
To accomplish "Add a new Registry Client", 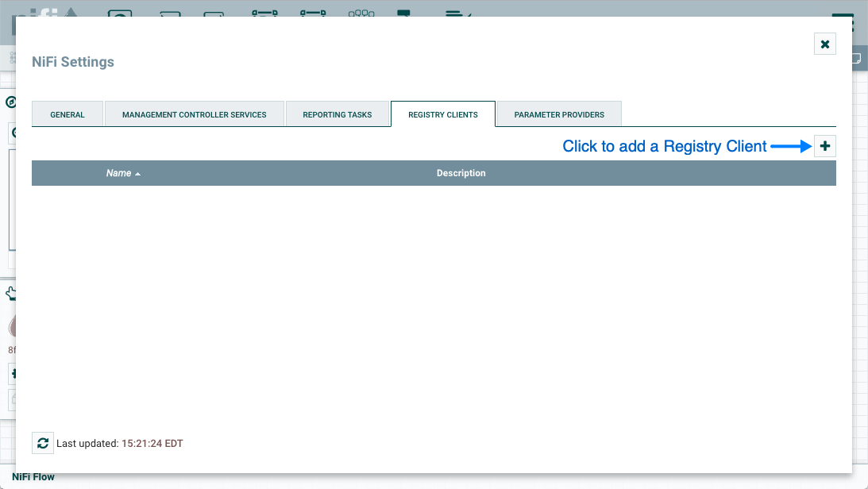I will pyautogui.click(x=824, y=146).
